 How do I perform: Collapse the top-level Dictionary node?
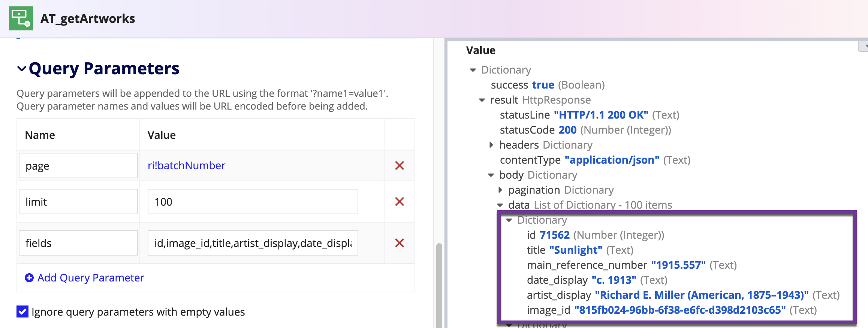473,70
